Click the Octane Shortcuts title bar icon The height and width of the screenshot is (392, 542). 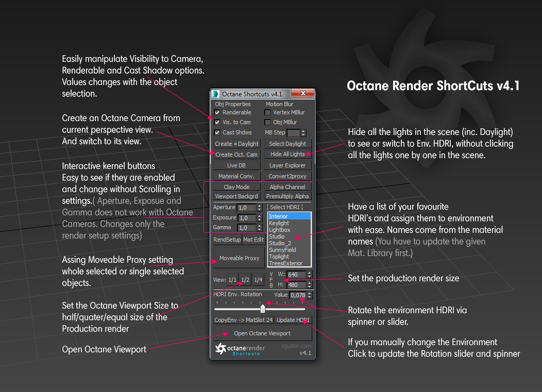216,94
